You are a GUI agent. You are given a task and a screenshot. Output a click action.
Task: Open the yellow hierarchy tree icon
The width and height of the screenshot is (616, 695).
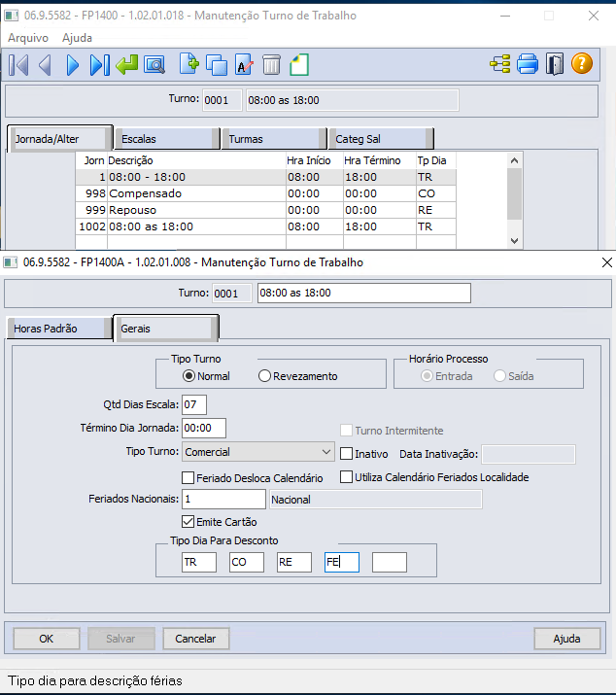pyautogui.click(x=499, y=64)
